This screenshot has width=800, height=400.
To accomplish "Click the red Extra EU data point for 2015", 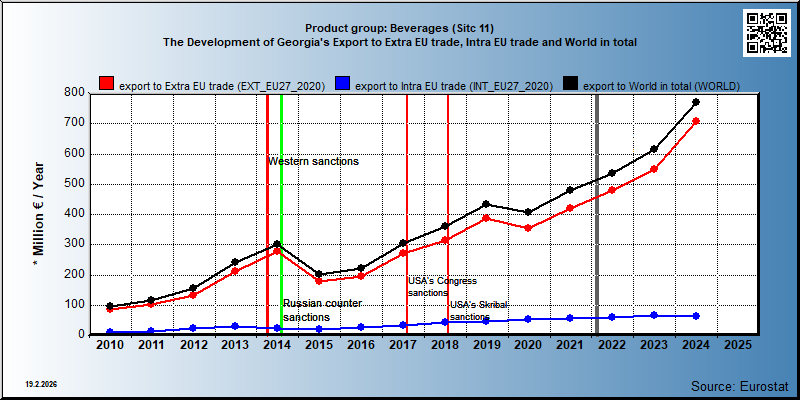I will [319, 281].
